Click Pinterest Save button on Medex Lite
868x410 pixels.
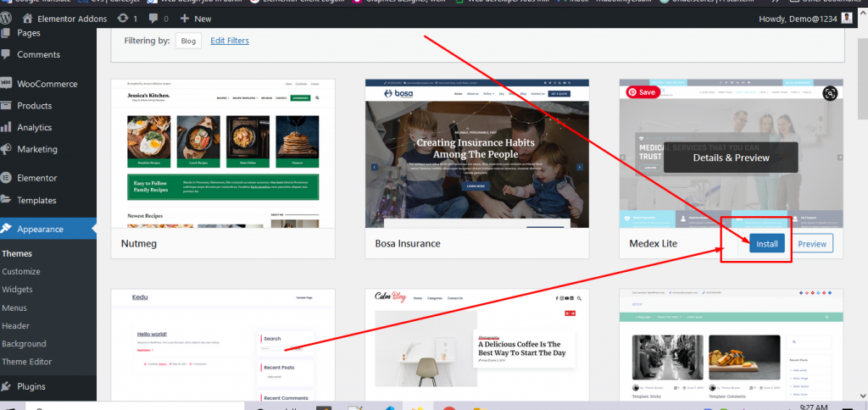643,92
